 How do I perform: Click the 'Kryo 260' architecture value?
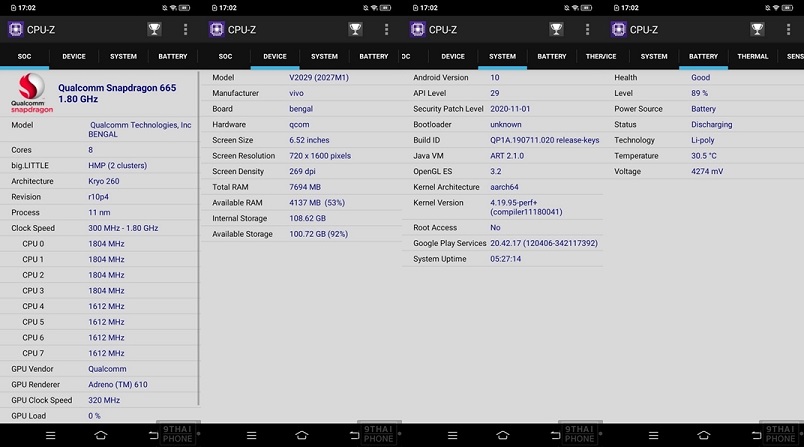tap(104, 181)
